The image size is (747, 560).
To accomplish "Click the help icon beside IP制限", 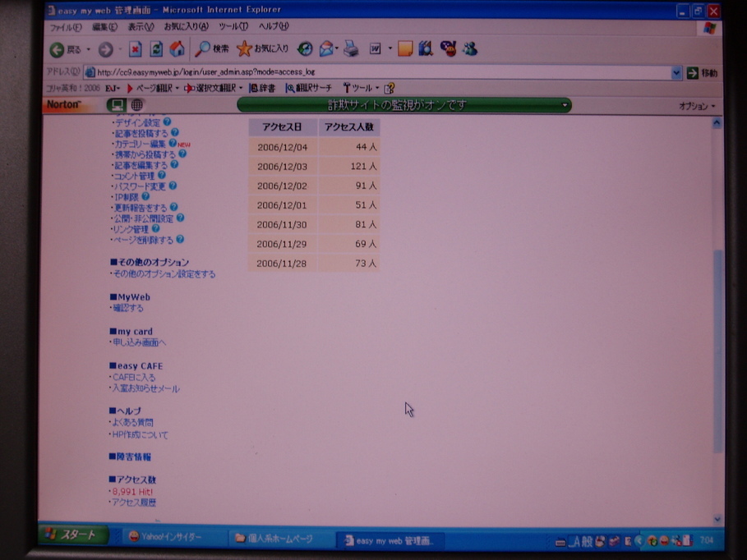I will tap(145, 197).
